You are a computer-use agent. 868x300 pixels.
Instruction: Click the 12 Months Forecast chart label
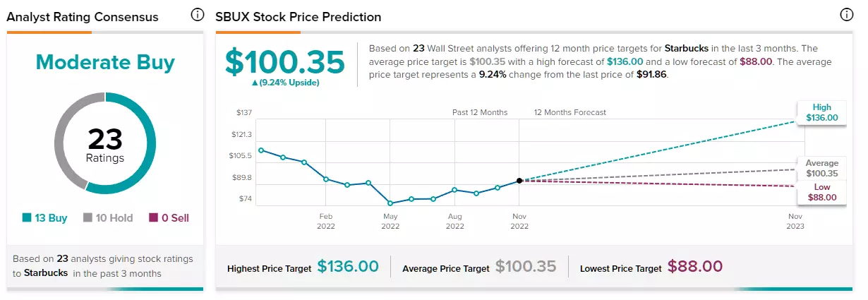point(570,112)
